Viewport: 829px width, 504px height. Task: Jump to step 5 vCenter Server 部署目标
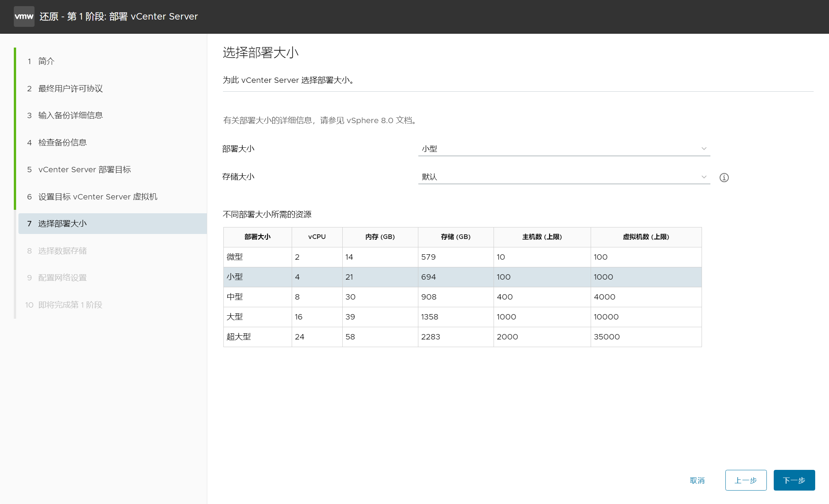[x=84, y=170]
